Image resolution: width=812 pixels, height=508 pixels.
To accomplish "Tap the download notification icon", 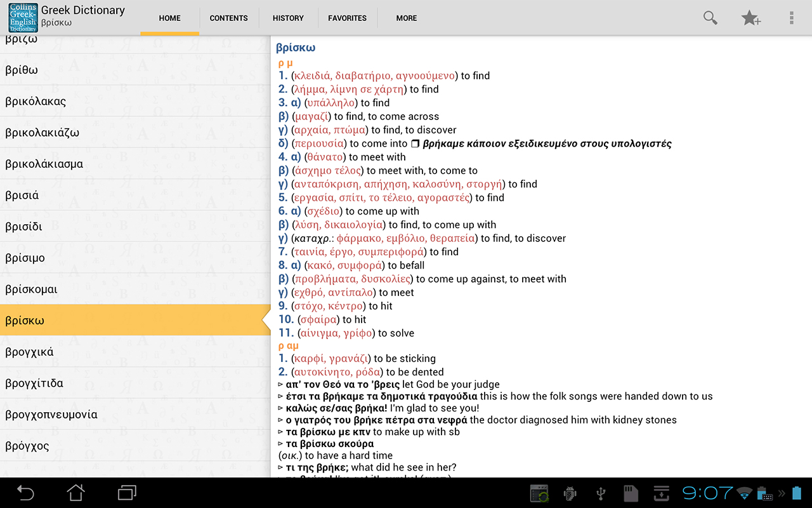I will coord(662,493).
